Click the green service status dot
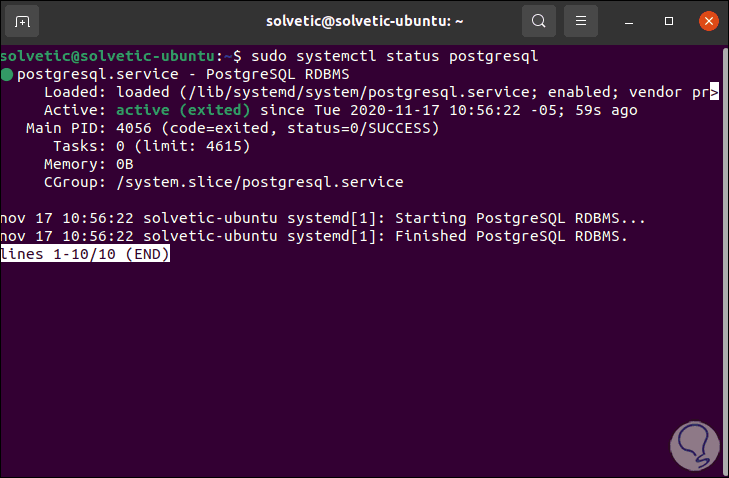Viewport: 729px width, 478px height. pyautogui.click(x=7, y=75)
